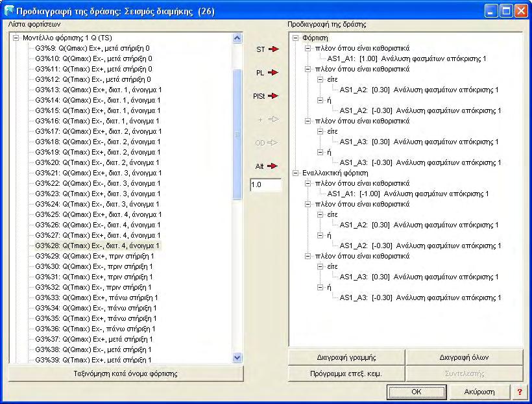Select row G3%37: Q(Qmax) Ex+, μετά στήριξη 1
Screen dimensions: 532x404
93,340
